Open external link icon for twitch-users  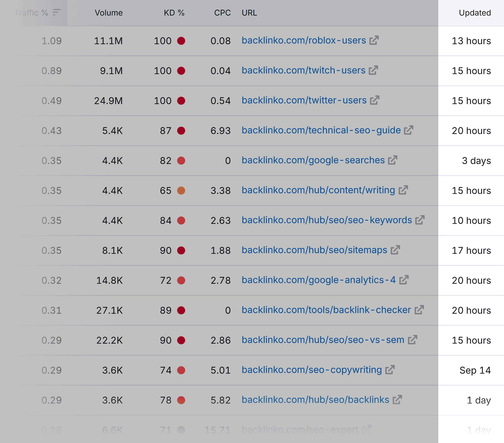pos(373,70)
